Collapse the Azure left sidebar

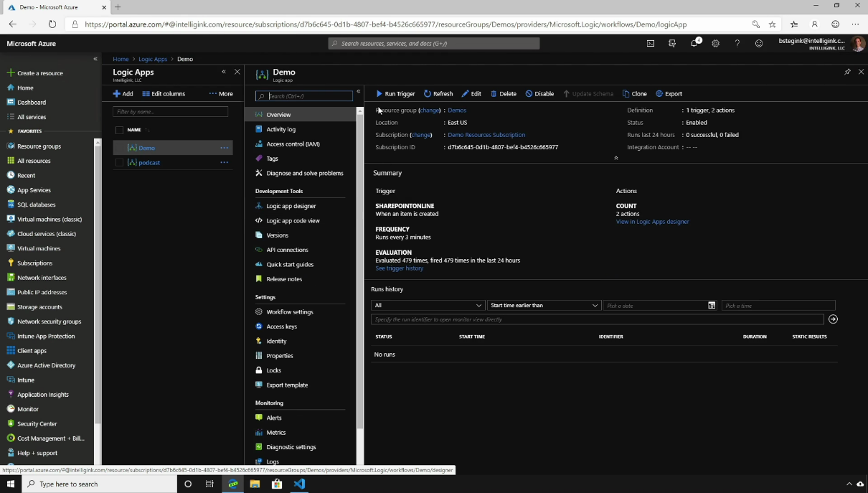tap(95, 59)
